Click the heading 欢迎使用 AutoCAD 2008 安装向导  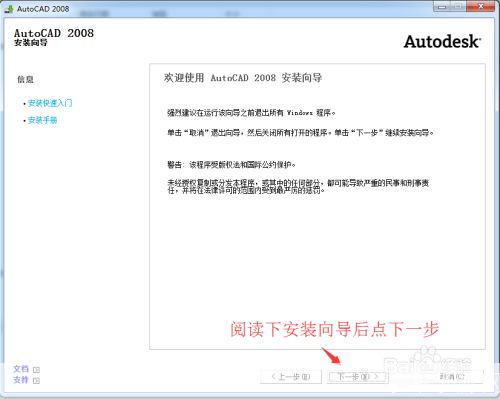[243, 78]
